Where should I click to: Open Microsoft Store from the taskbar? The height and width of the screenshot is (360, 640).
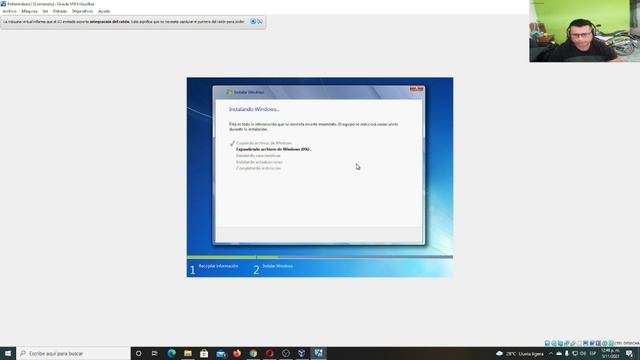coord(204,353)
